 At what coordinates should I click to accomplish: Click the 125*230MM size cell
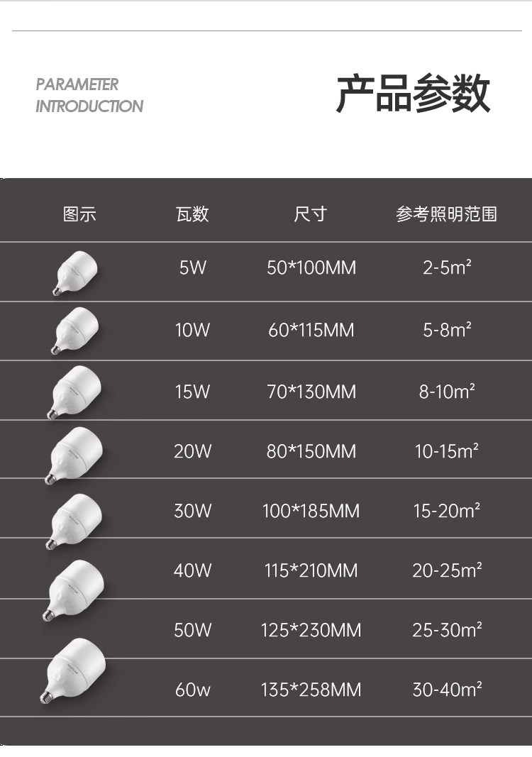pyautogui.click(x=311, y=630)
